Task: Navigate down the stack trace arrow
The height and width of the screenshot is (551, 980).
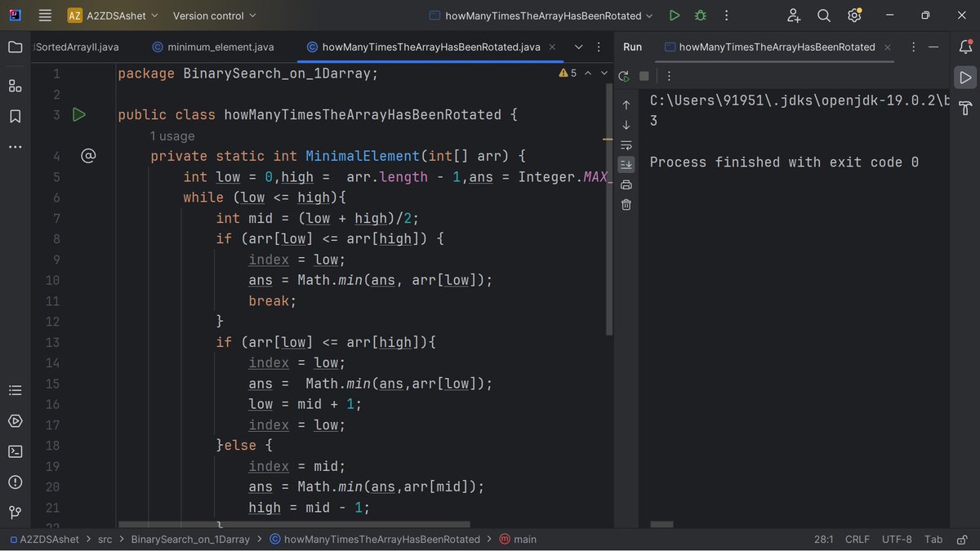Action: [626, 125]
